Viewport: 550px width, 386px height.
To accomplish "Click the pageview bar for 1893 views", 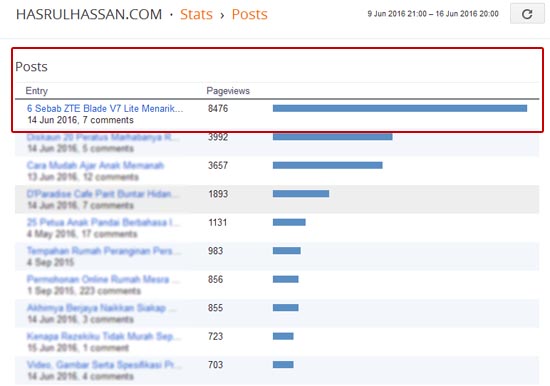I will tap(301, 194).
